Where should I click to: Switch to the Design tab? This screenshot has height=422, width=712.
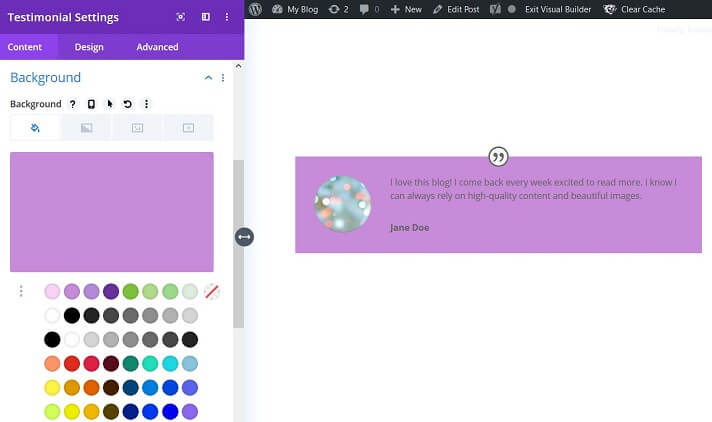(88, 47)
